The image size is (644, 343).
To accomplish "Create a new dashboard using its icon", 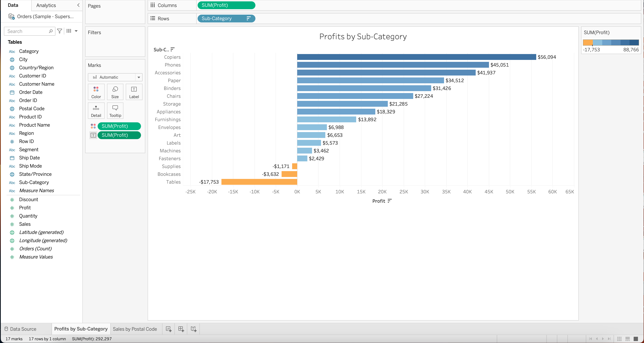I will (181, 329).
